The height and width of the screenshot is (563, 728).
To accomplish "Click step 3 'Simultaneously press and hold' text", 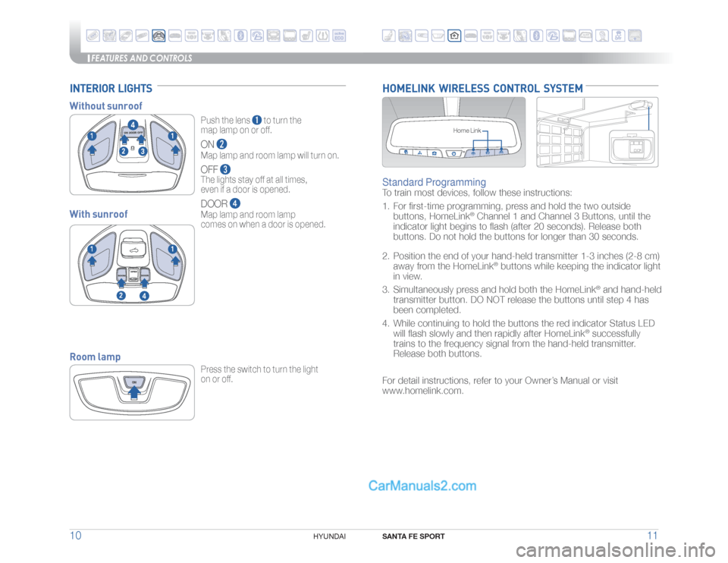I will coord(522,300).
